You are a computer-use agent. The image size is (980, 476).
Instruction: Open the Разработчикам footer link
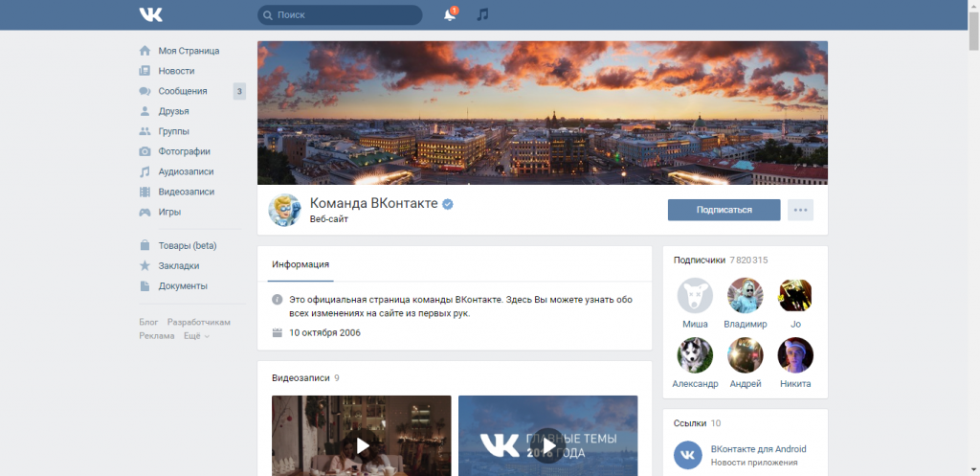(199, 322)
